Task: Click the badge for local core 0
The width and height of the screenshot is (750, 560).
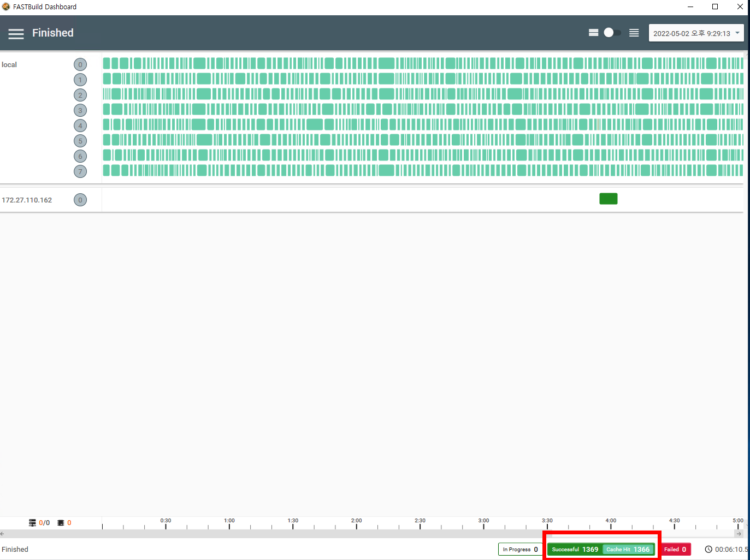Action: coord(80,64)
